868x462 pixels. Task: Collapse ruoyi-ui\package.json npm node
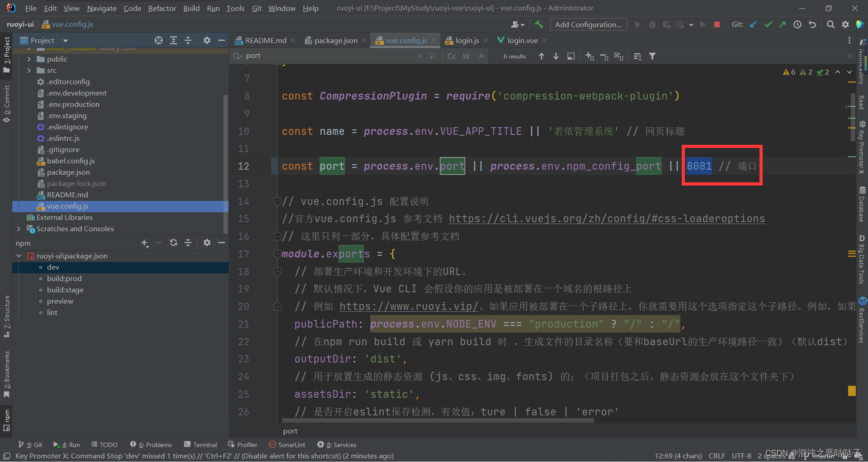tap(19, 256)
